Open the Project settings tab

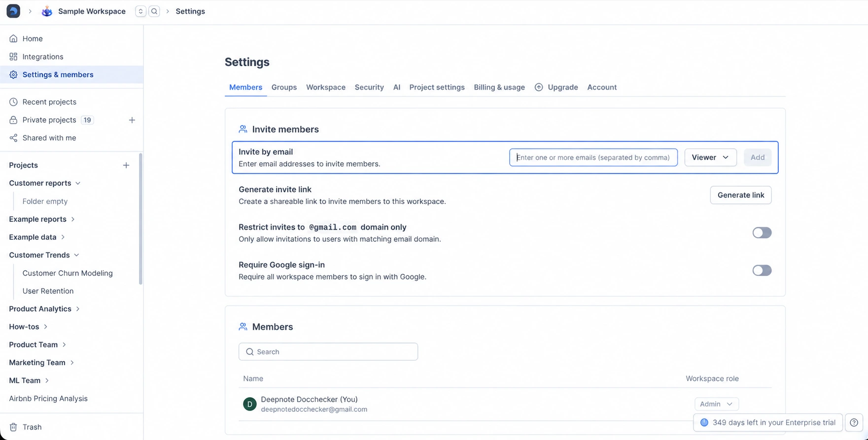point(437,87)
